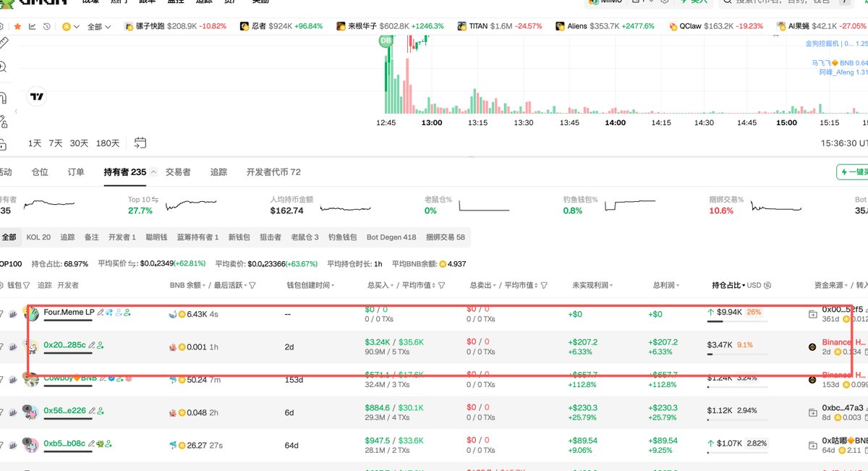Viewport: 868px width, 471px height.
Task: Toggle the USD currency icon in 持仓占比 header
Action: click(x=767, y=286)
